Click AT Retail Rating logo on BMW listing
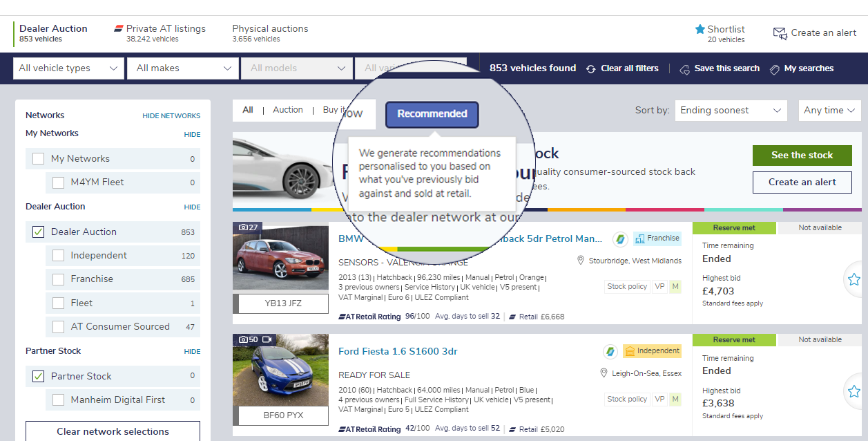This screenshot has width=868, height=441. [x=369, y=317]
